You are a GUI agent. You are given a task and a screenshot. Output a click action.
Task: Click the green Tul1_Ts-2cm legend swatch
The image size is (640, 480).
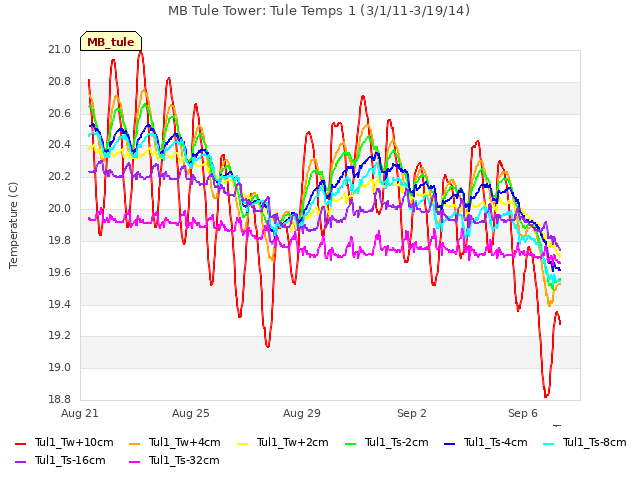pyautogui.click(x=350, y=444)
